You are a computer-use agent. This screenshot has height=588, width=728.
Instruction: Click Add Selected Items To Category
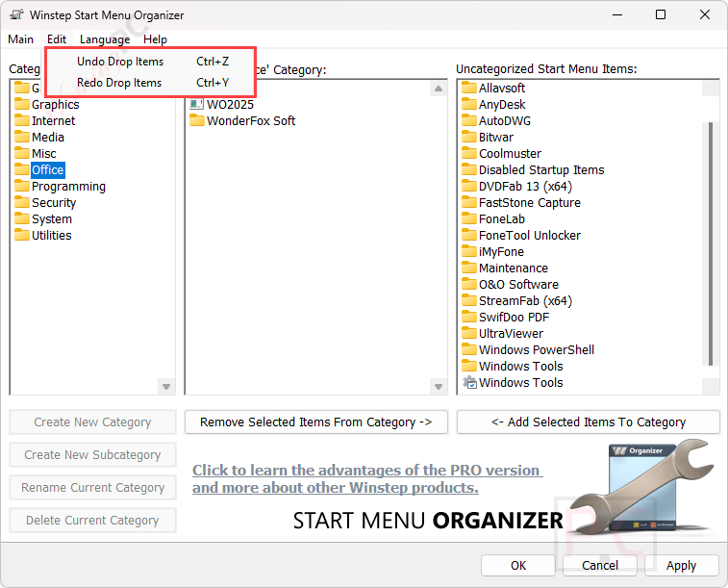[589, 422]
